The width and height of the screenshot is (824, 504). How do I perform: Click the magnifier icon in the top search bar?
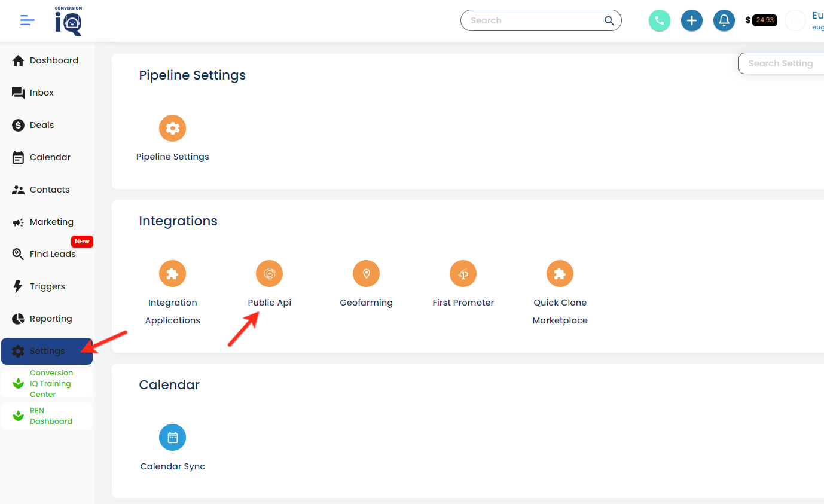coord(609,20)
